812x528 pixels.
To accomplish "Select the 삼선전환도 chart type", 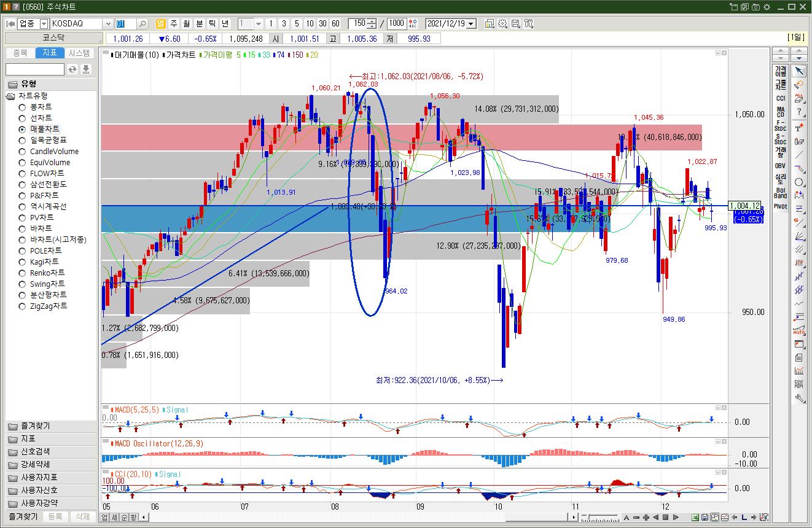I will (x=43, y=184).
